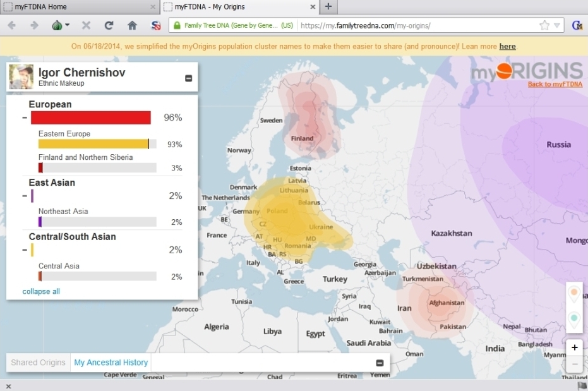The image size is (588, 391).
Task: Click Igor Chernishov's profile photo
Action: tap(21, 77)
